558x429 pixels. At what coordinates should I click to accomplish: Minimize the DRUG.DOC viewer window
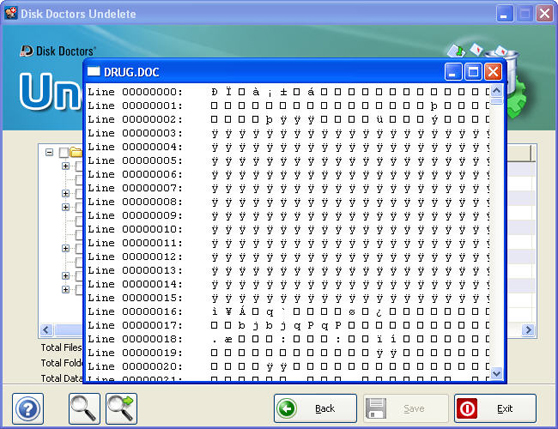tap(453, 72)
